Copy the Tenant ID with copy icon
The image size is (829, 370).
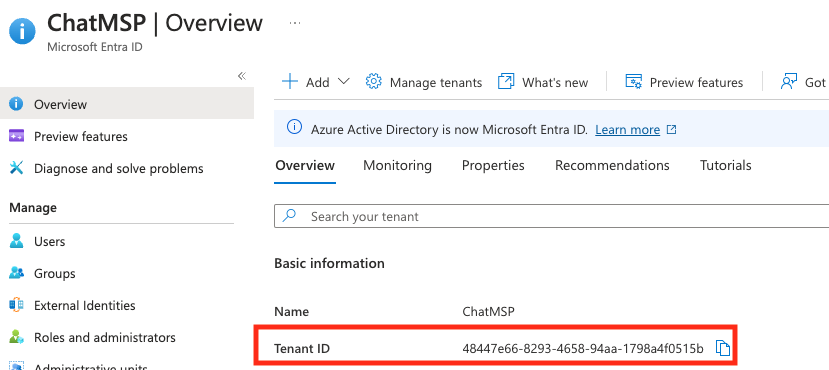pyautogui.click(x=723, y=348)
